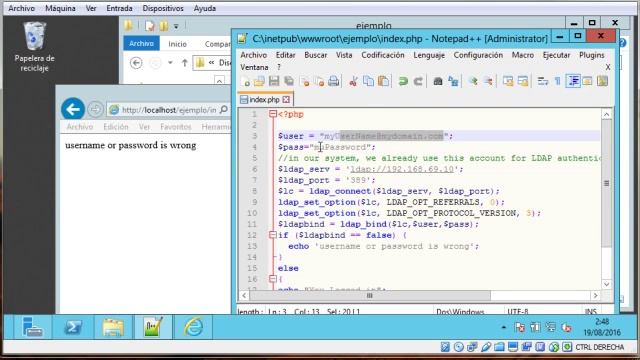Toggle Word wrap in the Notepad++ toolbar
Image resolution: width=640 pixels, height=360 pixels.
pyautogui.click(x=543, y=81)
